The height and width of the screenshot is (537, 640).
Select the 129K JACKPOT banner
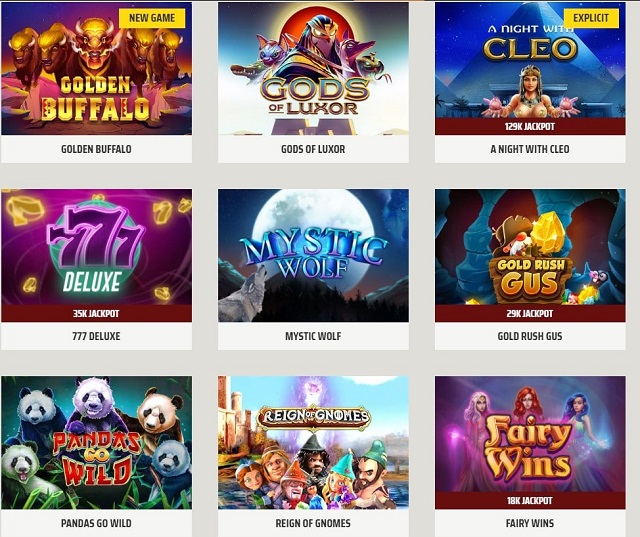(x=530, y=126)
